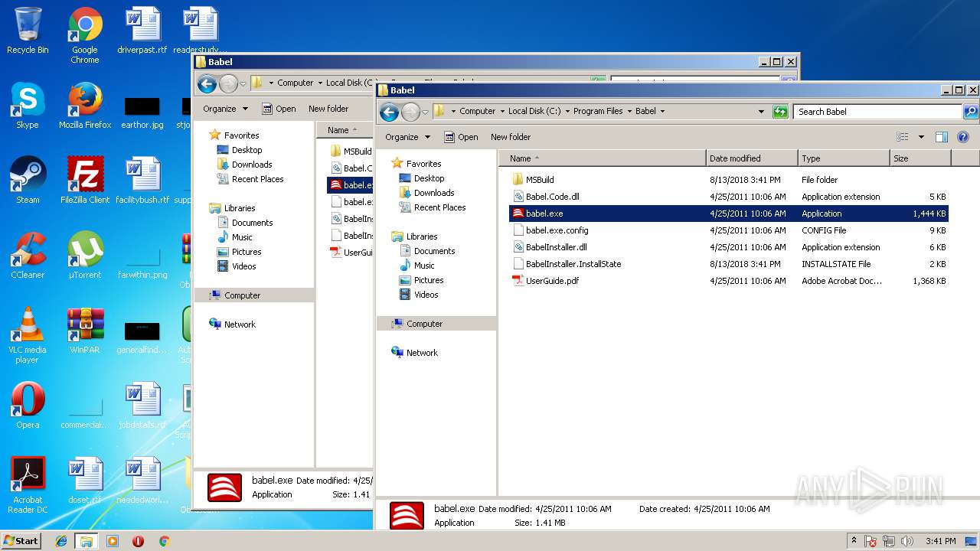This screenshot has height=551, width=980.
Task: Open the Organize menu in the front window
Action: [x=408, y=137]
